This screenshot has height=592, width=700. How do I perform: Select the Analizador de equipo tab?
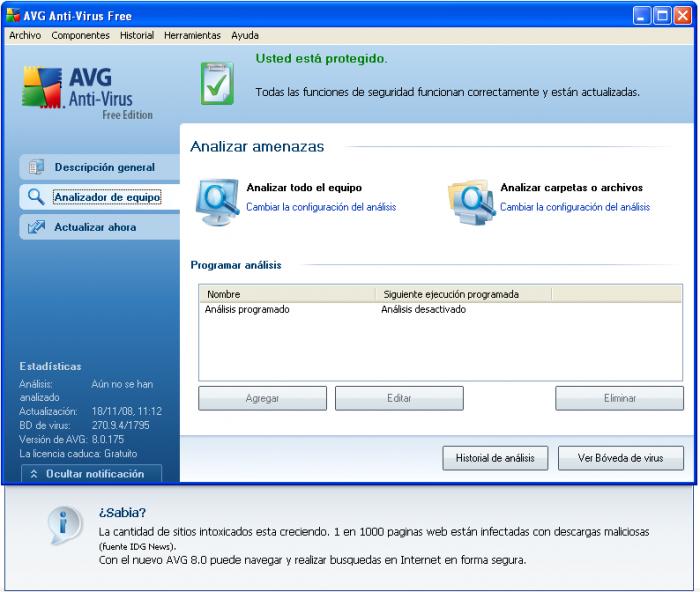point(100,197)
